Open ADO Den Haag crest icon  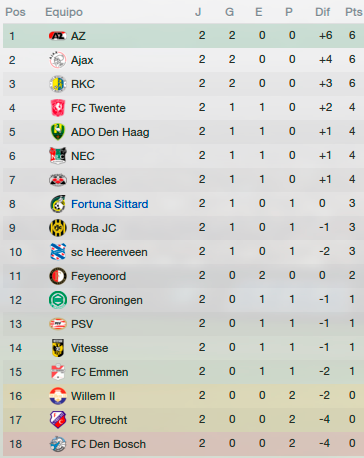tap(58, 132)
